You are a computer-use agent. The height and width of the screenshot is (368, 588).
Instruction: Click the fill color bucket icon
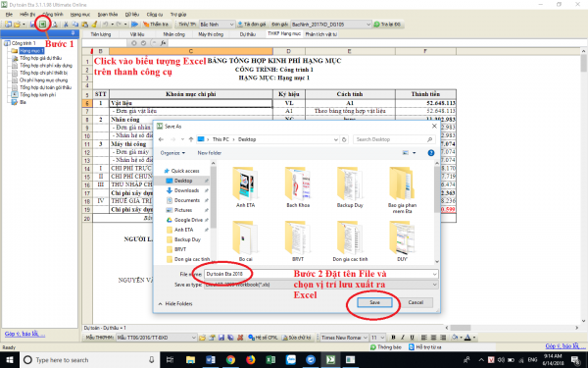coord(455,338)
